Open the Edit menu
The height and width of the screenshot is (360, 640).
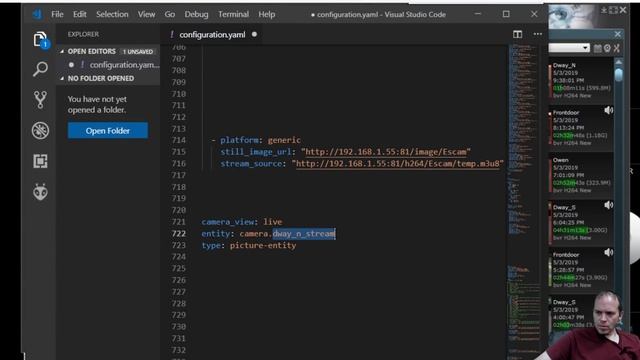coord(80,14)
